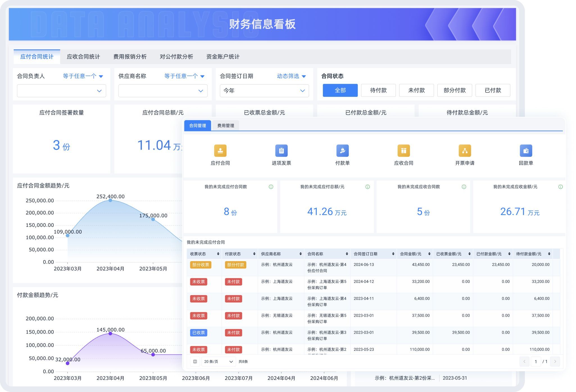
Task: Open the 进项发票 invoice icon
Action: pyautogui.click(x=281, y=151)
